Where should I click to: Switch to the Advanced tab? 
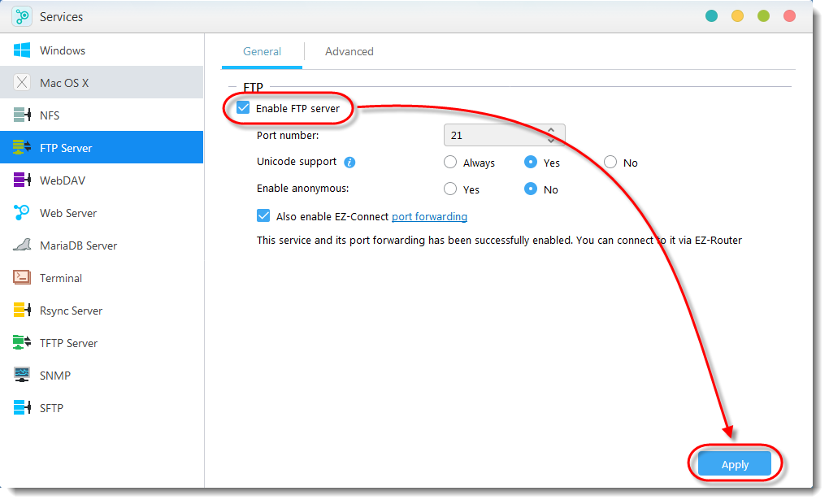(x=349, y=51)
